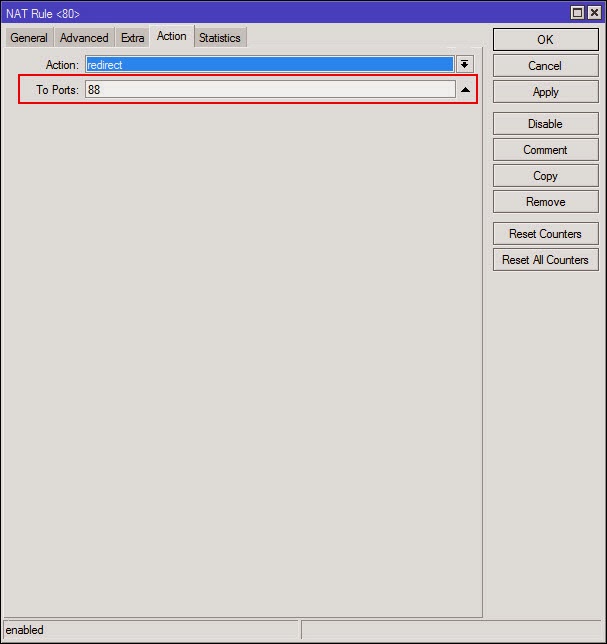Collapse the To Ports field arrow
This screenshot has width=607, height=644.
465,90
